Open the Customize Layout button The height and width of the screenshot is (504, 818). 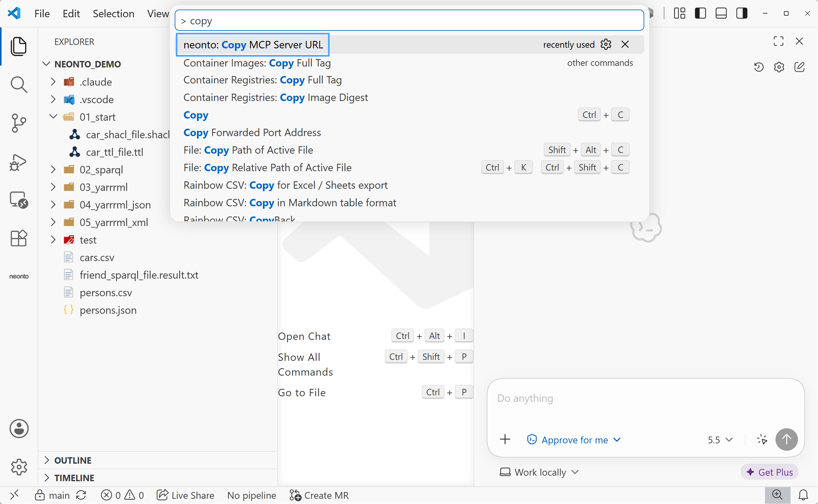point(679,13)
